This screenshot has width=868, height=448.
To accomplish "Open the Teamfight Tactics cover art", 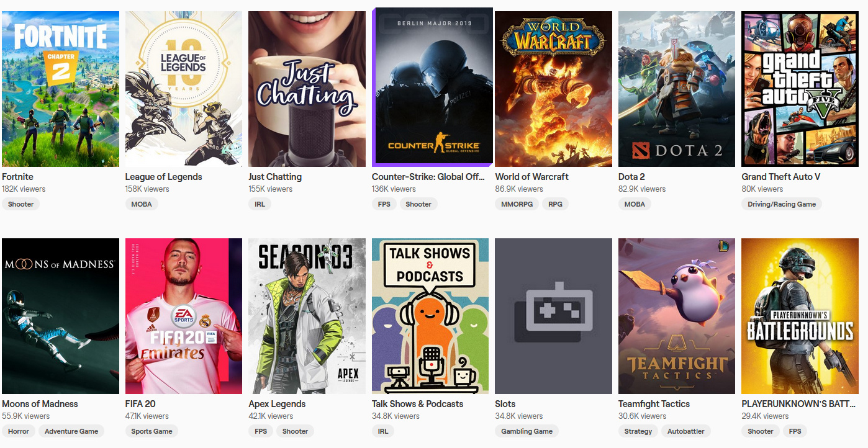I will click(677, 316).
